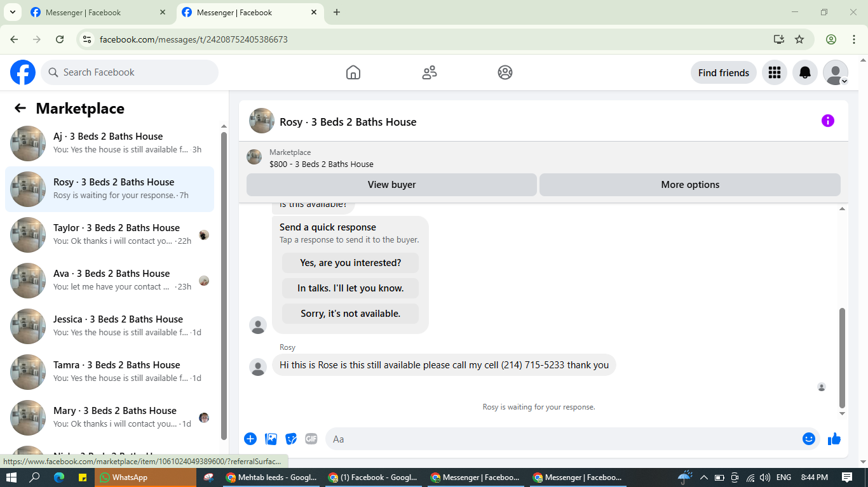Select the Rosy conversation in the list
This screenshot has height=487, width=868.
click(109, 189)
